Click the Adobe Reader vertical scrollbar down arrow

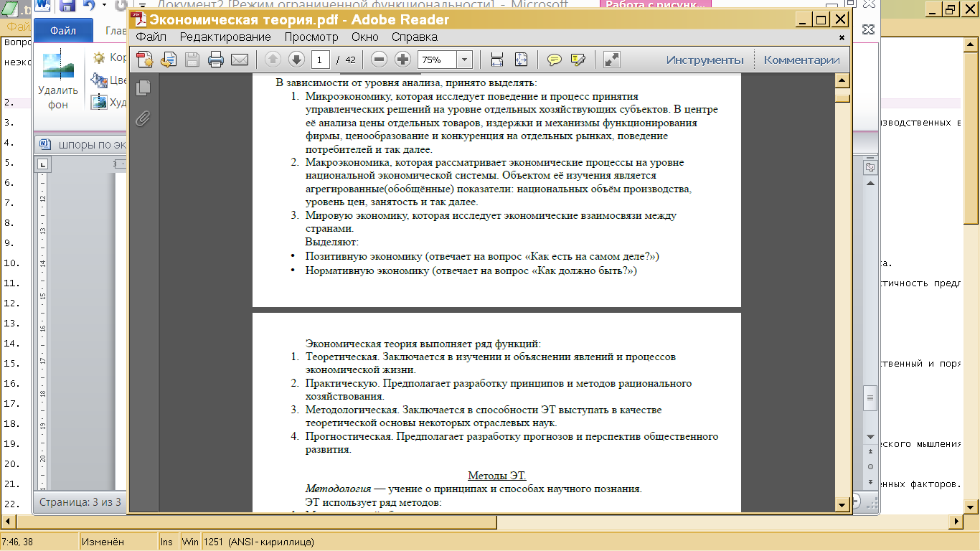(x=843, y=505)
